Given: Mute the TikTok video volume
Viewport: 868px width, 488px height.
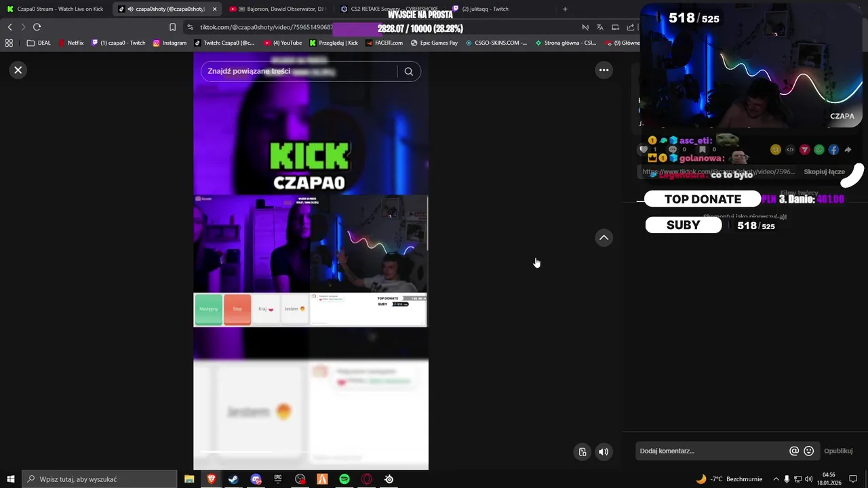Looking at the screenshot, I should click(604, 452).
